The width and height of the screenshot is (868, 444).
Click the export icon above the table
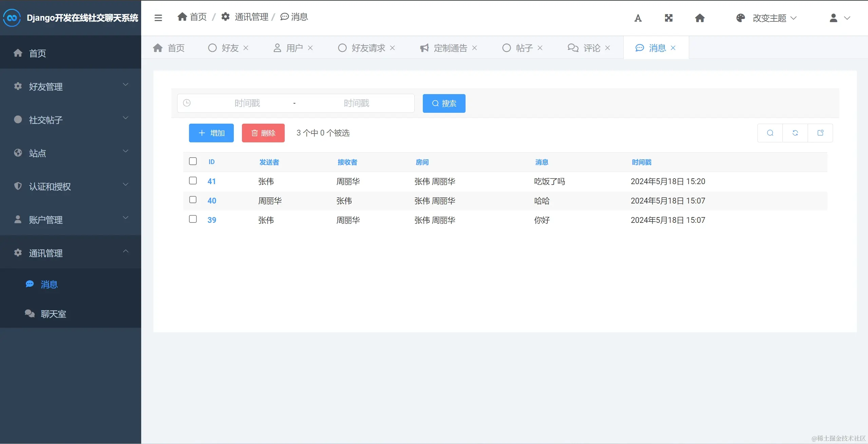[820, 133]
